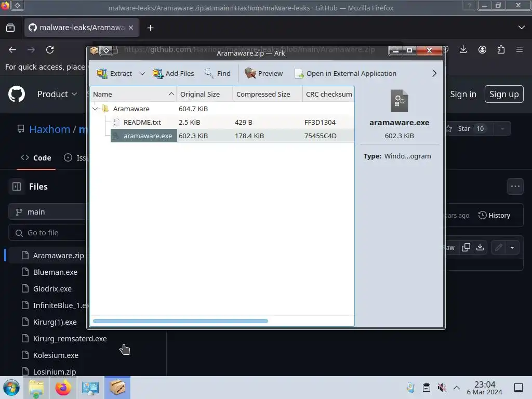
Task: Select the Aramaware folder row
Action: (x=222, y=109)
